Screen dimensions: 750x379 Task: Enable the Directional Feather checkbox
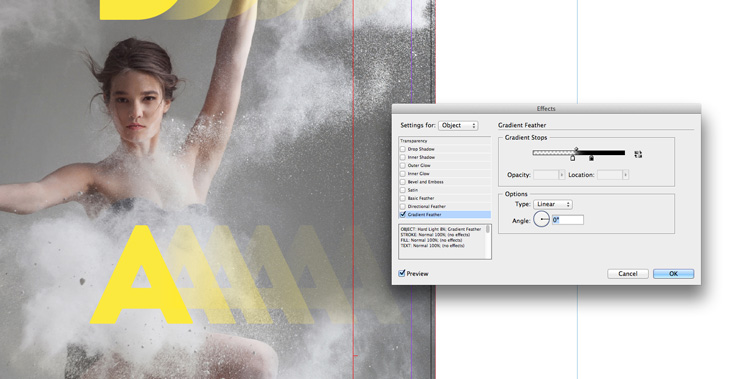click(x=403, y=206)
